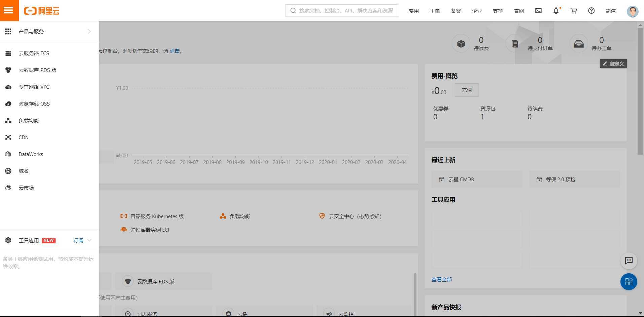The image size is (644, 317).
Task: Open the notification bell
Action: [x=556, y=11]
